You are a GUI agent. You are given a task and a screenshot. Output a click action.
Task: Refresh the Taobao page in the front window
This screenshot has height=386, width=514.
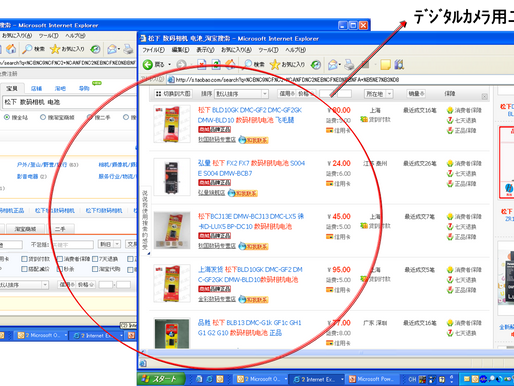(216, 64)
